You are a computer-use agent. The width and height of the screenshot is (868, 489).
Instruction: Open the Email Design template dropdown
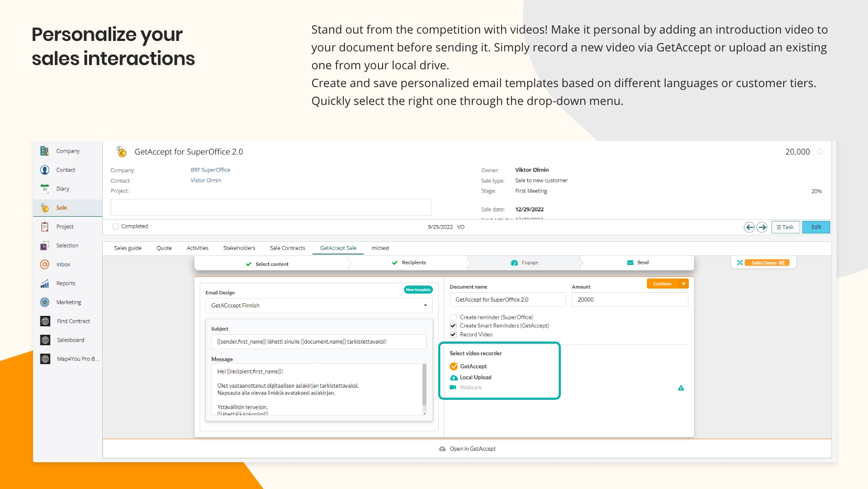tap(319, 305)
